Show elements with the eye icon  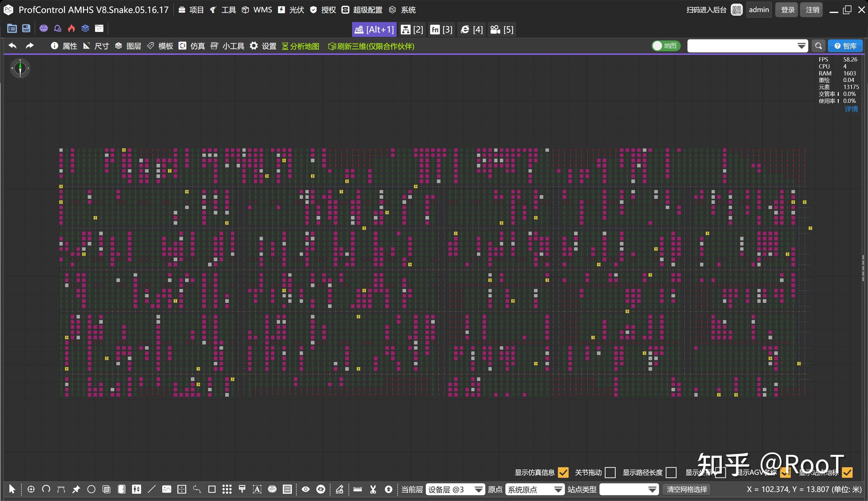pyautogui.click(x=305, y=489)
